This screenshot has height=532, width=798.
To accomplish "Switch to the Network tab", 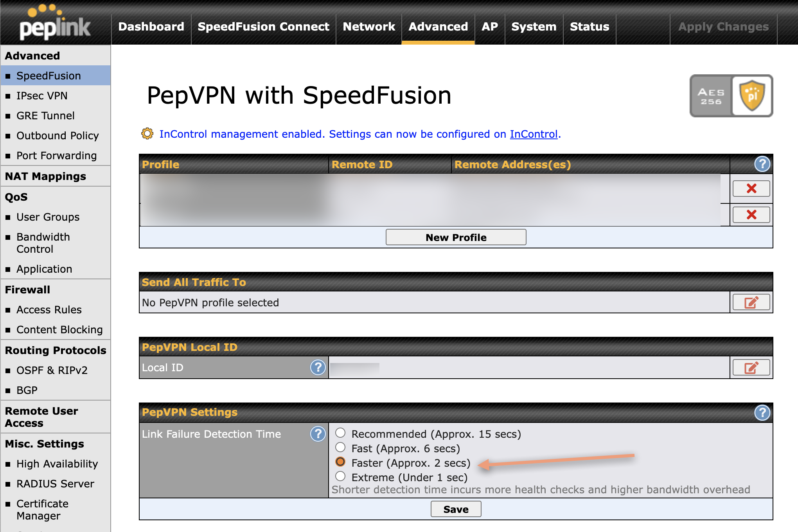I will coord(368,27).
